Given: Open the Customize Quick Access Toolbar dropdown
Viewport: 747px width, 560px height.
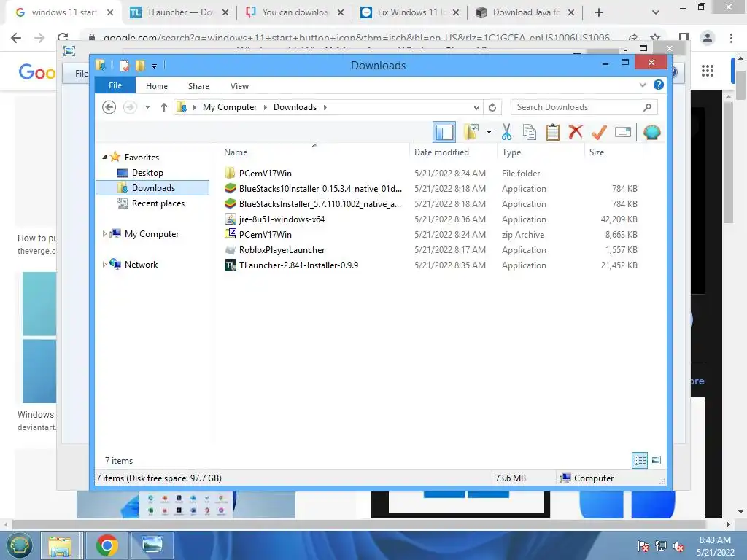Looking at the screenshot, I should (155, 66).
